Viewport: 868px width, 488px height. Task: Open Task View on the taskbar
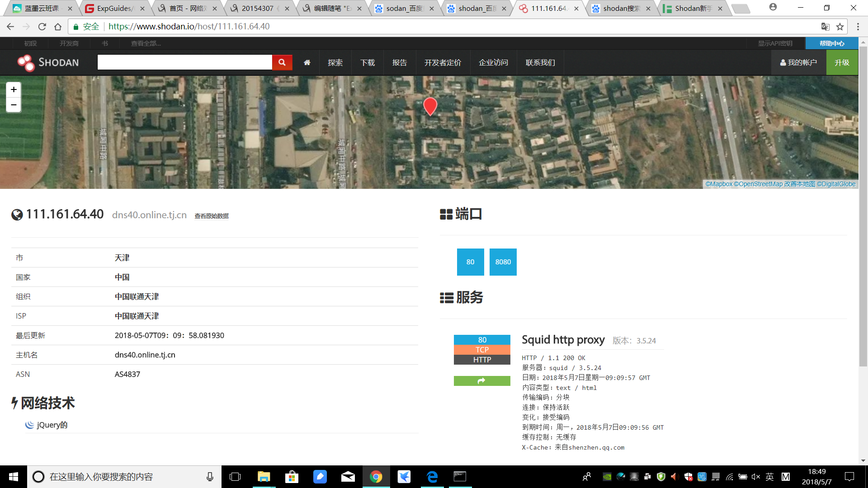click(x=235, y=477)
